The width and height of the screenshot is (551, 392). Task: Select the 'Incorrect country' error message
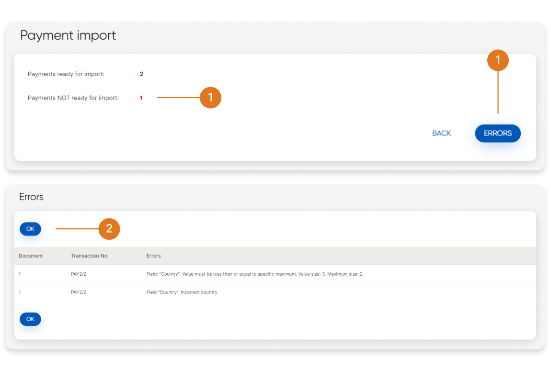[182, 292]
